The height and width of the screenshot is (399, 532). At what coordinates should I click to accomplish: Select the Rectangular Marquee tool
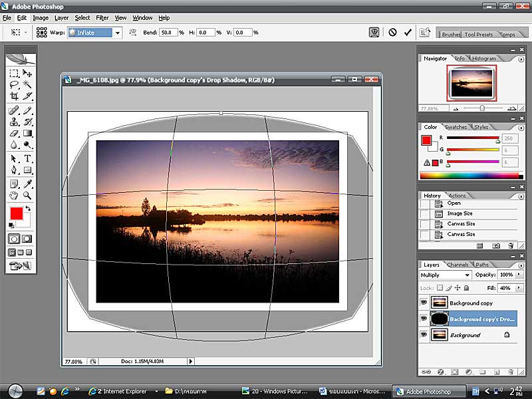tap(14, 73)
